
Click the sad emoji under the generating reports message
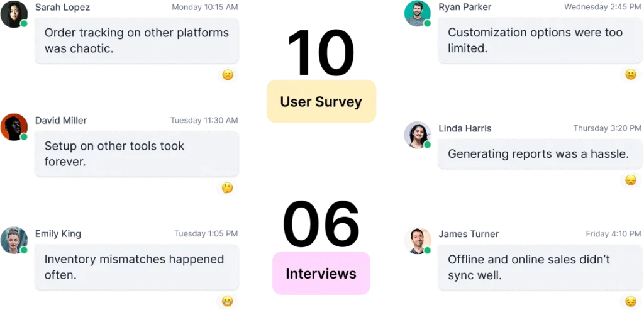pyautogui.click(x=630, y=180)
